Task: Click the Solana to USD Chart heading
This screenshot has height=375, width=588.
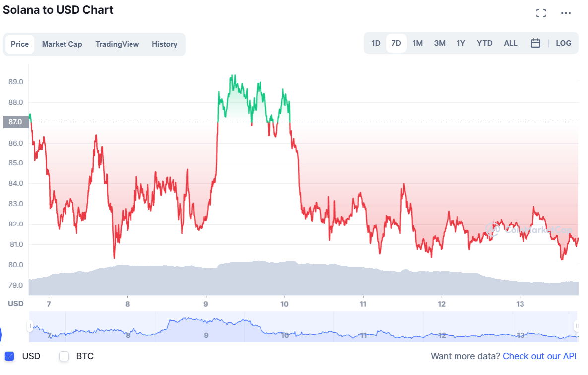Action: 58,10
